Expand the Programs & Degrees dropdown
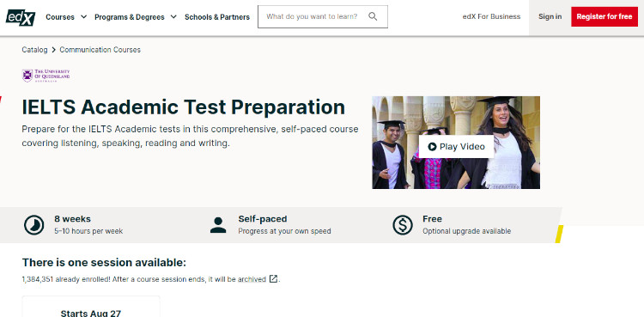 pos(136,17)
